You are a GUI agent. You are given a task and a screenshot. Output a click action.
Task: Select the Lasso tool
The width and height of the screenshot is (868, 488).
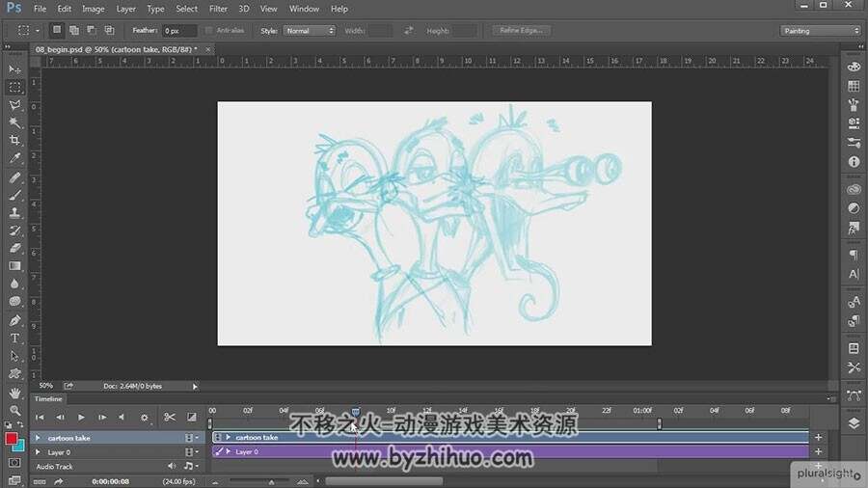tap(14, 105)
